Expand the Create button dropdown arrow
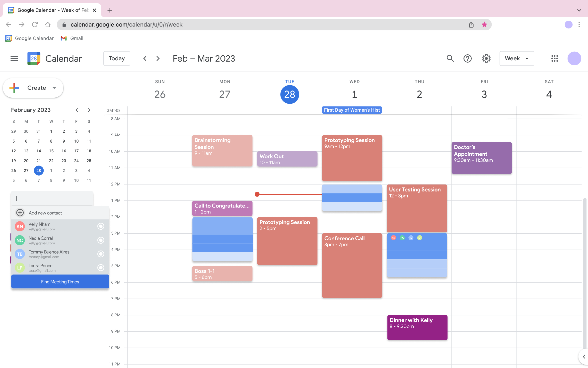The image size is (588, 368). tap(54, 88)
